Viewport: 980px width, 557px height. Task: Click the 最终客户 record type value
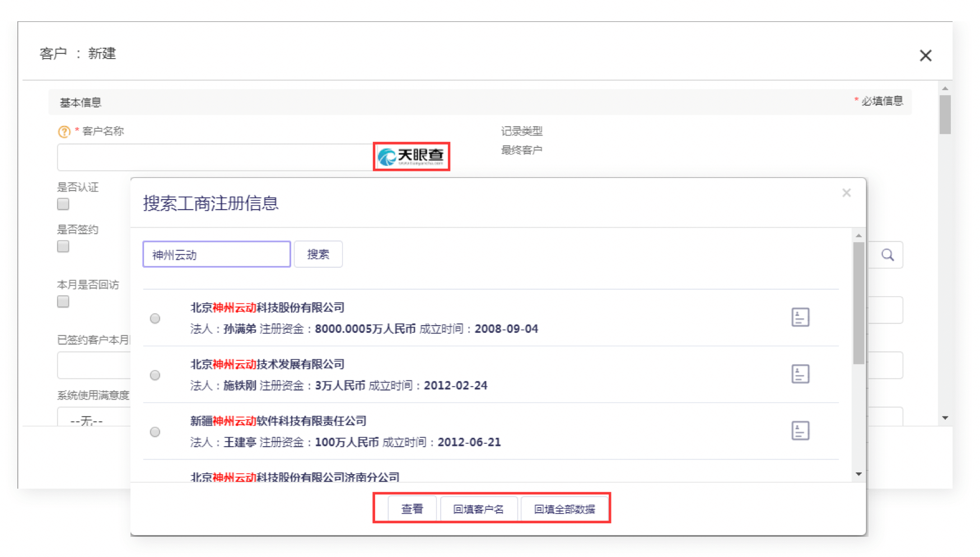(521, 150)
